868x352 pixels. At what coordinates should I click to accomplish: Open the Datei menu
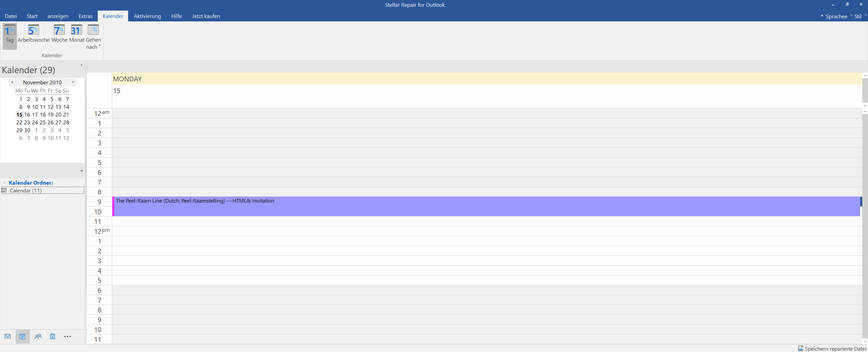click(x=11, y=16)
